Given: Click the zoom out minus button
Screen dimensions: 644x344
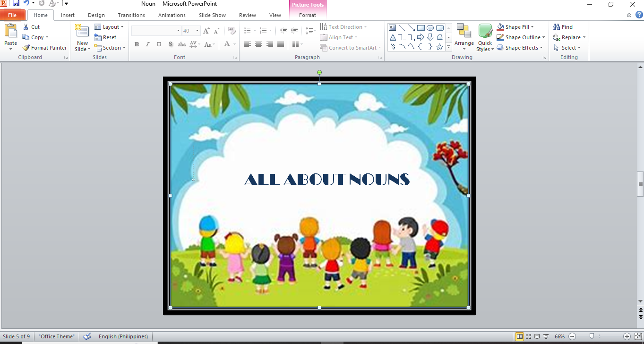Looking at the screenshot, I should (572, 336).
